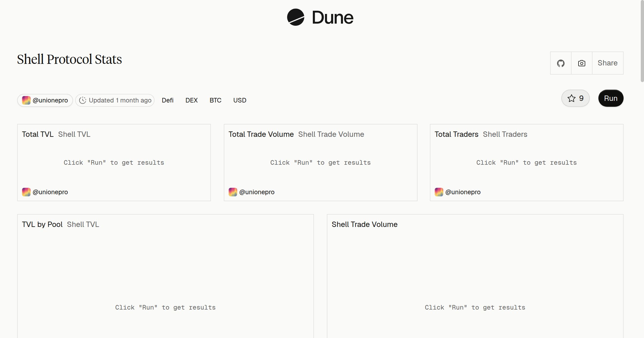
Task: Click @unionepro name in the Total Traders card
Action: (x=463, y=192)
